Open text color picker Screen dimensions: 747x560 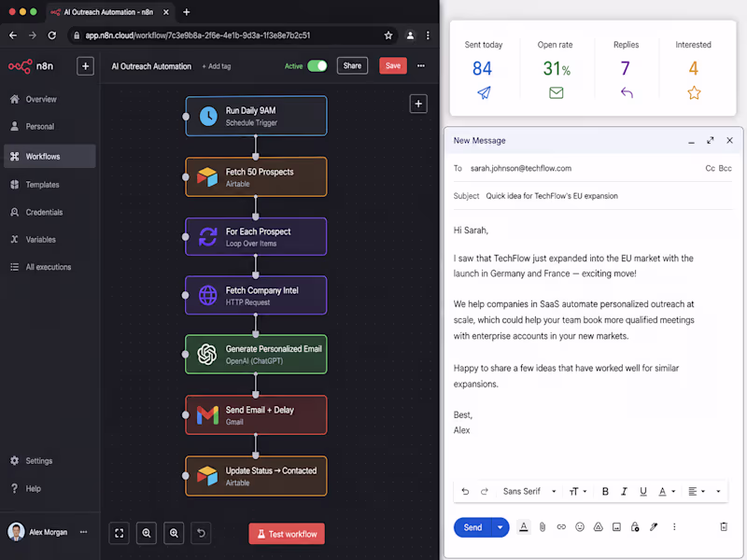[x=667, y=491]
